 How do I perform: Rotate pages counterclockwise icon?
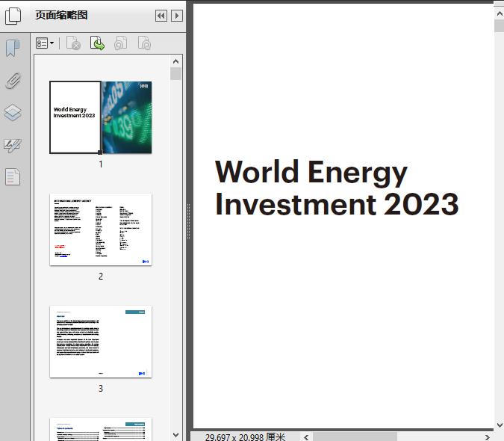tap(120, 43)
